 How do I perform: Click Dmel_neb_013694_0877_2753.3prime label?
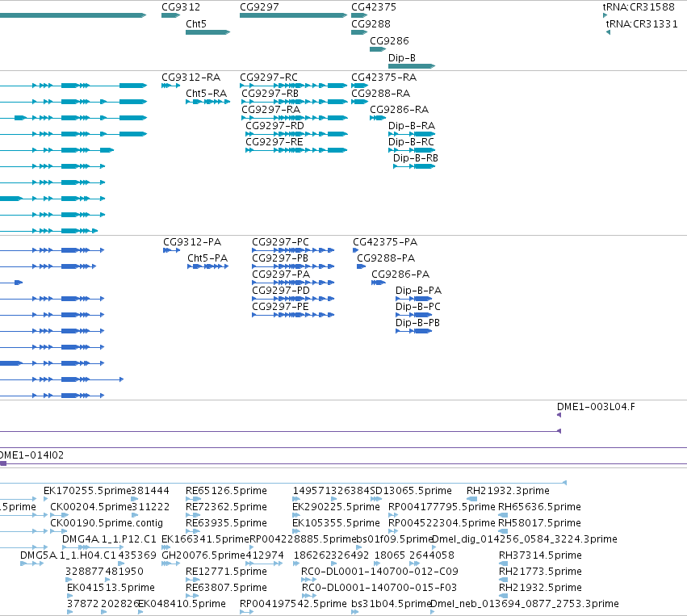(525, 604)
